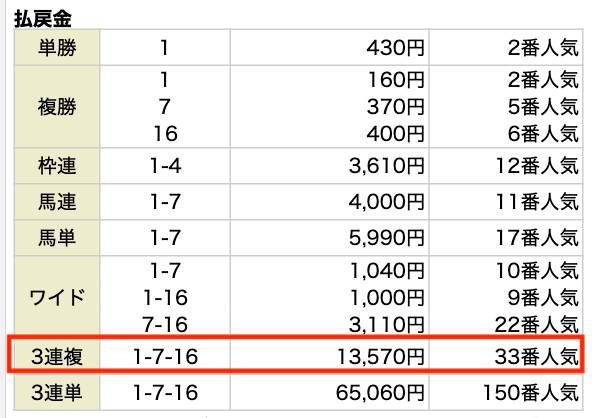Click the 馬単 row label
The width and height of the screenshot is (592, 418).
tap(57, 238)
